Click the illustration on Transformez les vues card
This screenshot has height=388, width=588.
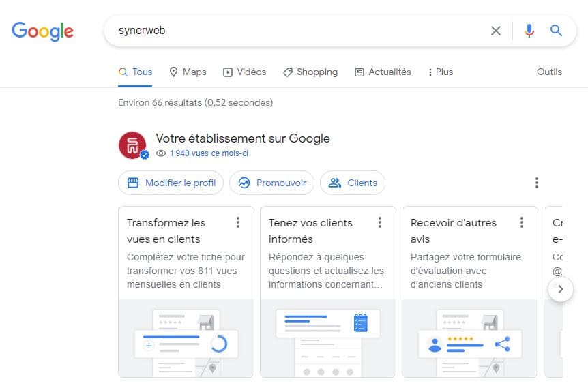tap(186, 338)
